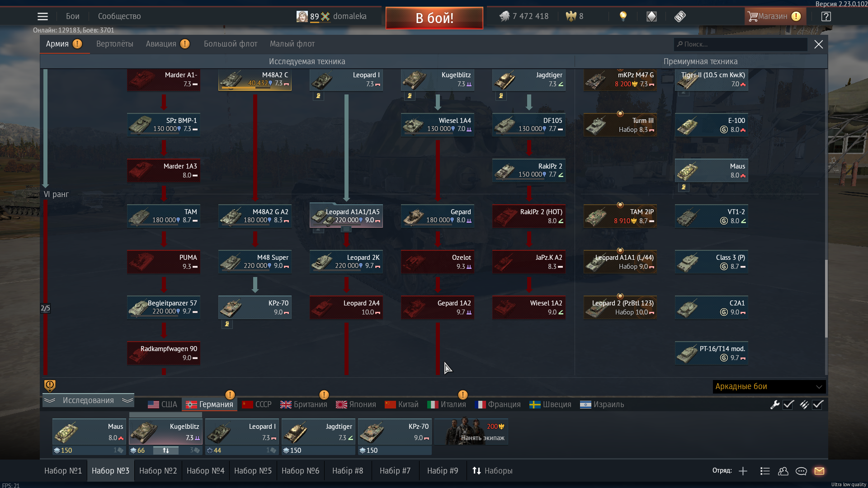The image size is (868, 488).
Task: Select the M48A2 C vehicle card
Action: click(x=255, y=79)
